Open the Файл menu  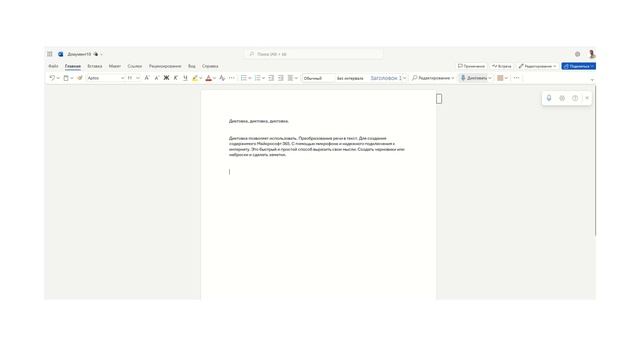[53, 66]
